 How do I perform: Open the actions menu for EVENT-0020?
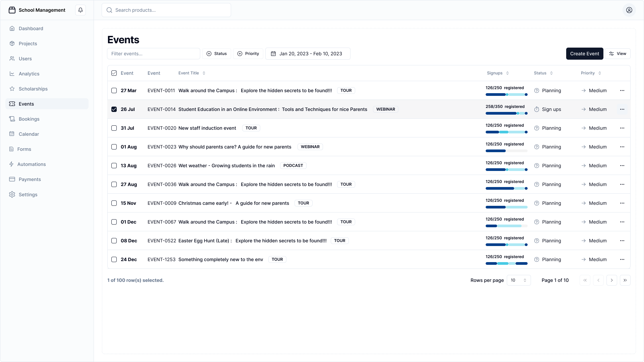pos(622,128)
